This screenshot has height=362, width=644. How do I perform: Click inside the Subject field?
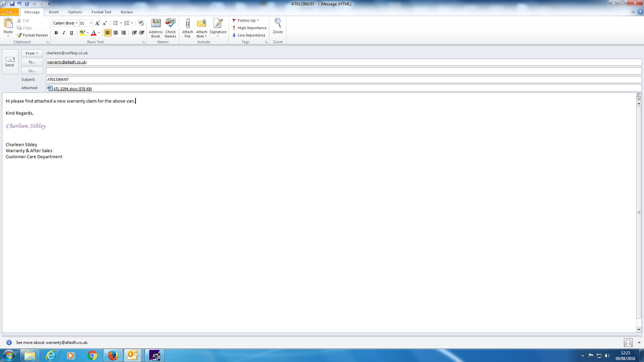[335, 79]
